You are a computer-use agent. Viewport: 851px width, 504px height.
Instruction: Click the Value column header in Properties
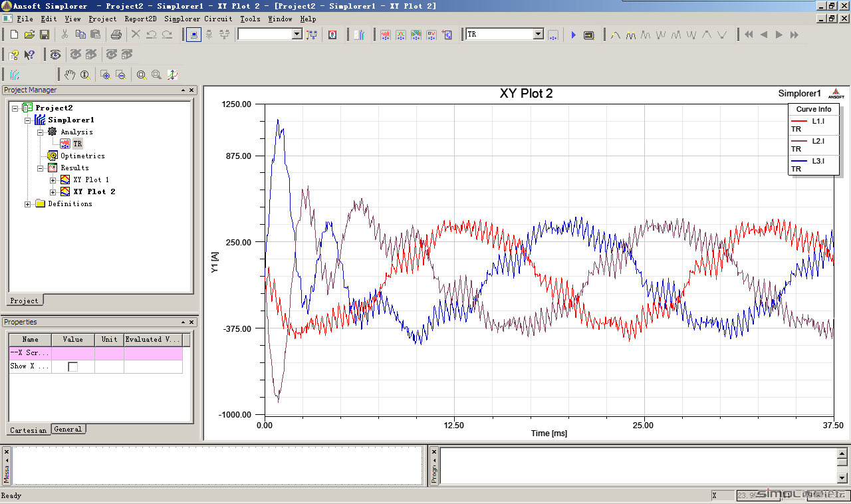coord(73,340)
